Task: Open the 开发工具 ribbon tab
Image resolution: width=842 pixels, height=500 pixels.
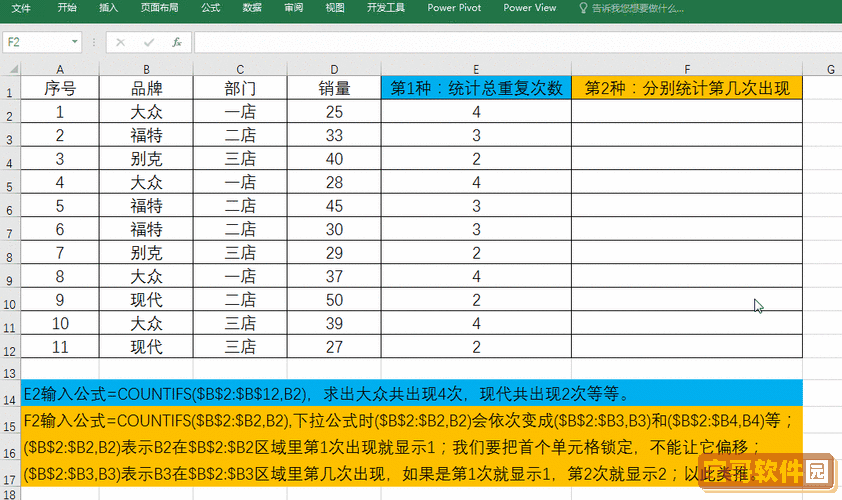Action: coord(386,8)
